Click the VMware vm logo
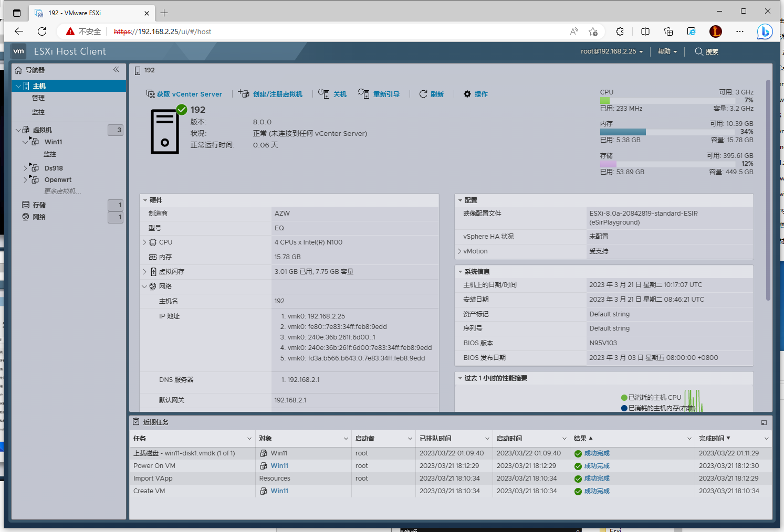 point(19,51)
